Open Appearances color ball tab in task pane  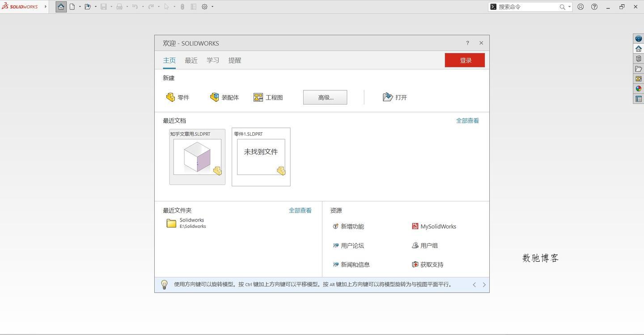tap(639, 88)
